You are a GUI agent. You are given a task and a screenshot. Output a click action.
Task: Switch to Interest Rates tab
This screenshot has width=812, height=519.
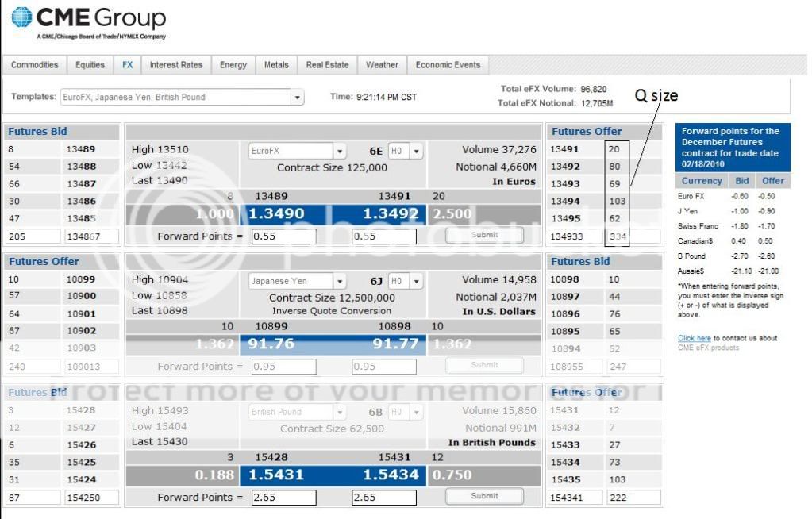pos(176,65)
